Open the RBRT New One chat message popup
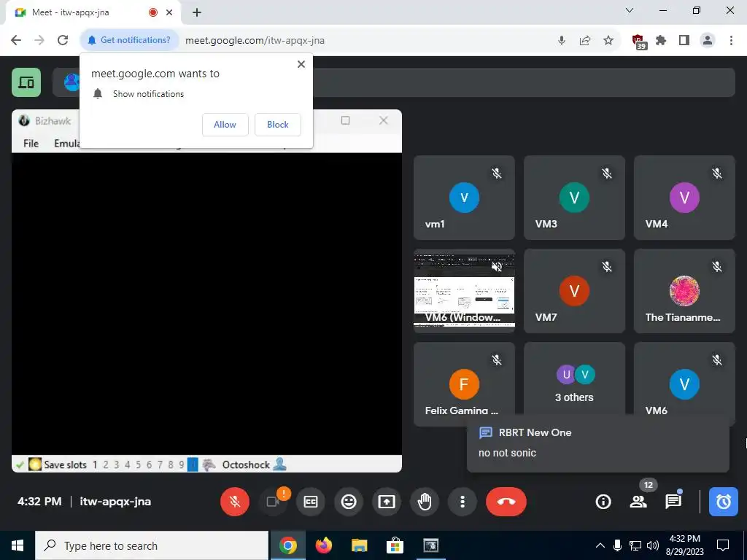Screen dimensions: 747x560 tap(598, 443)
